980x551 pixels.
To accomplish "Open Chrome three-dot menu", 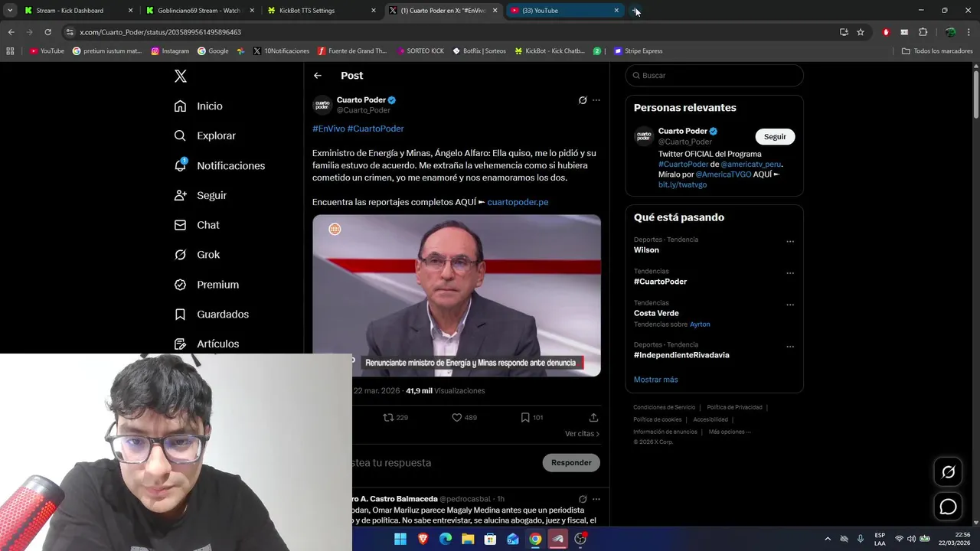I will pyautogui.click(x=969, y=32).
